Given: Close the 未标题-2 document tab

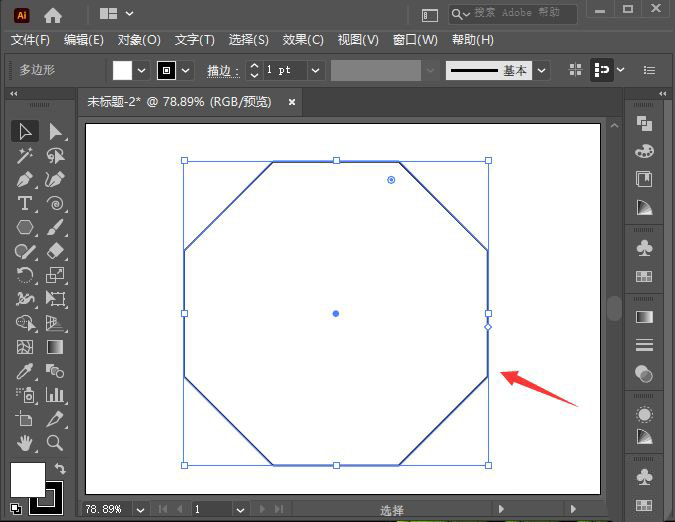Looking at the screenshot, I should tap(291, 102).
